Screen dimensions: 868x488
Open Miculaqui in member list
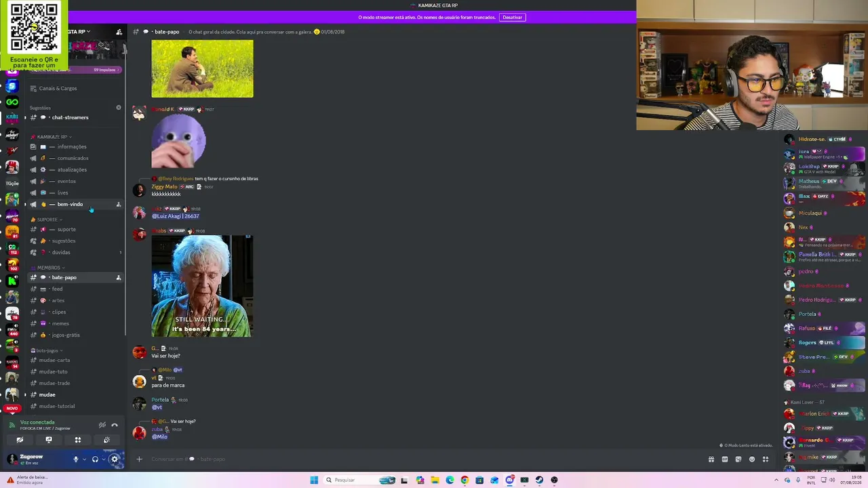(x=825, y=213)
